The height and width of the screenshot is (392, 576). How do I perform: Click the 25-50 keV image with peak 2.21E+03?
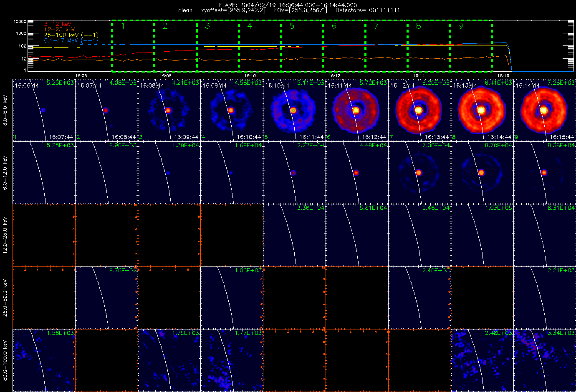coord(545,298)
